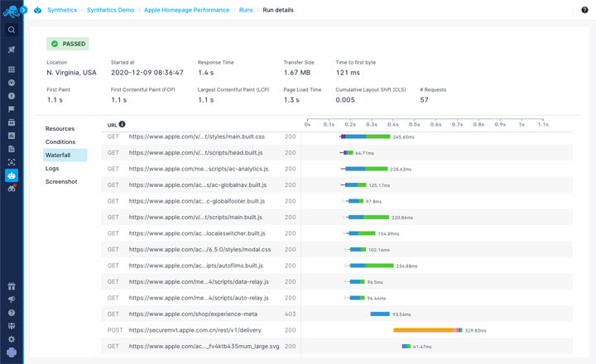Screen dimensions: 596x364
Task: Click the 220.86ms scripts/main.built.js waterfall bar
Action: click(367, 218)
